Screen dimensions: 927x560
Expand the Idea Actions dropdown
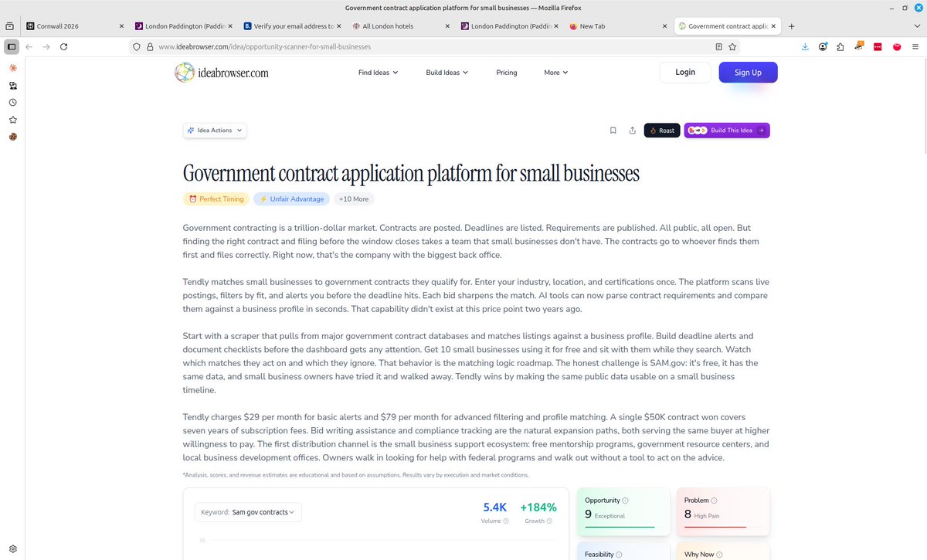(215, 131)
